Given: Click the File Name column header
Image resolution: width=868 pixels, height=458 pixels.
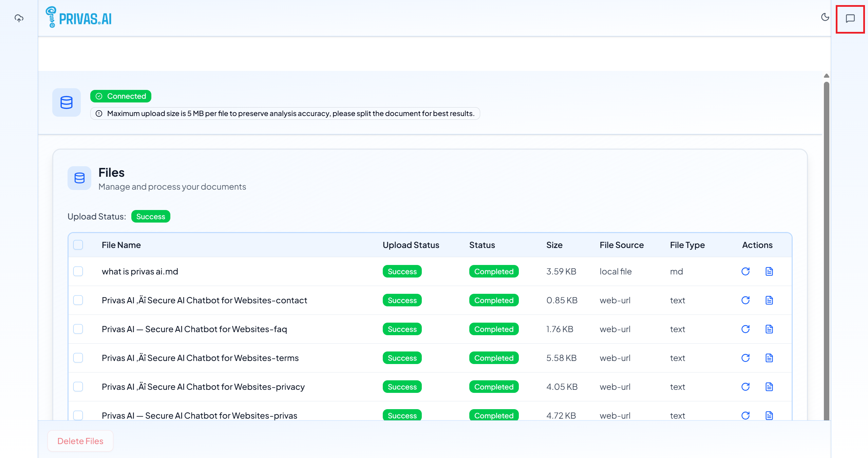Looking at the screenshot, I should coord(121,245).
